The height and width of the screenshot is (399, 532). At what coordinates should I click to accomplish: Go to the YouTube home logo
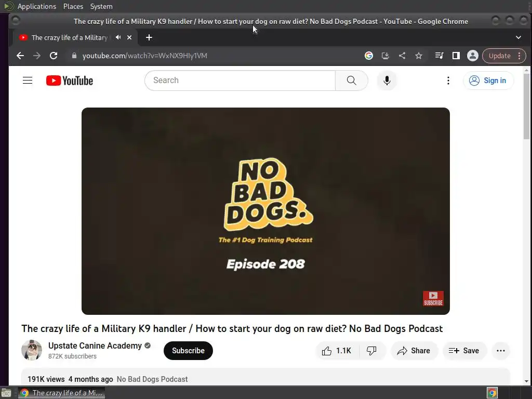(70, 81)
